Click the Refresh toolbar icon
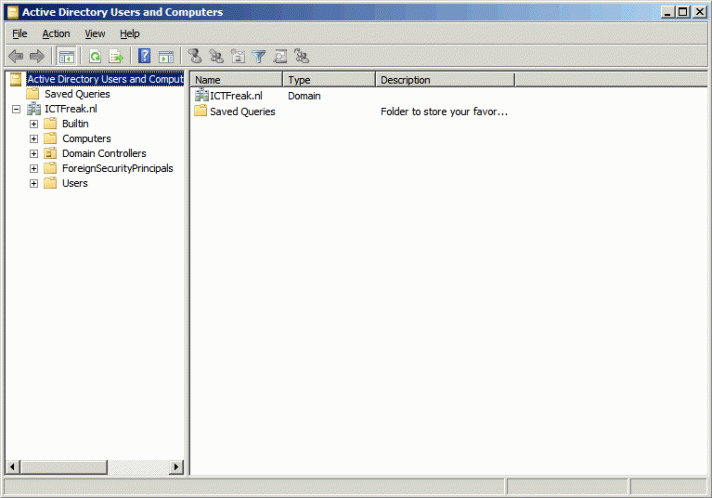Image resolution: width=712 pixels, height=498 pixels. (95, 57)
